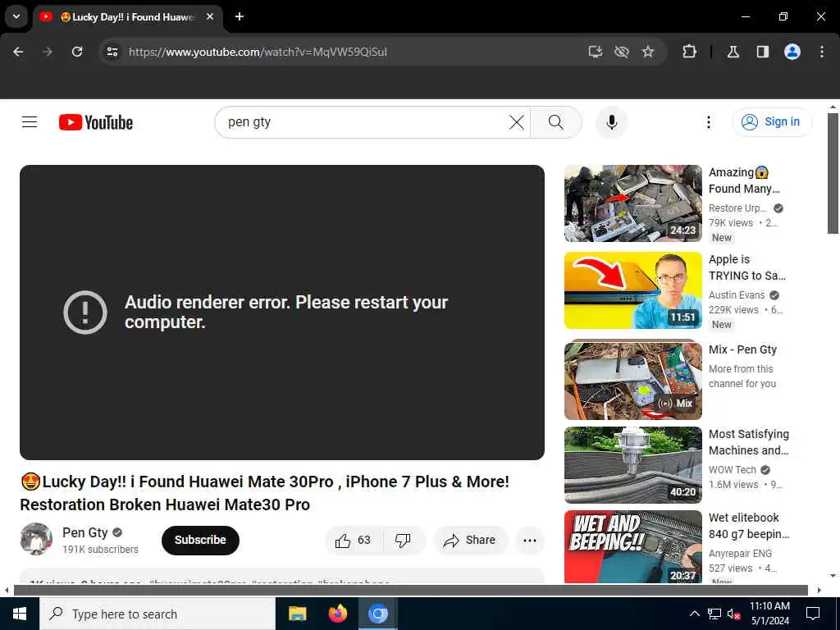This screenshot has width=840, height=630.
Task: Close the Lucky Day YouTube tab
Action: pos(210,16)
